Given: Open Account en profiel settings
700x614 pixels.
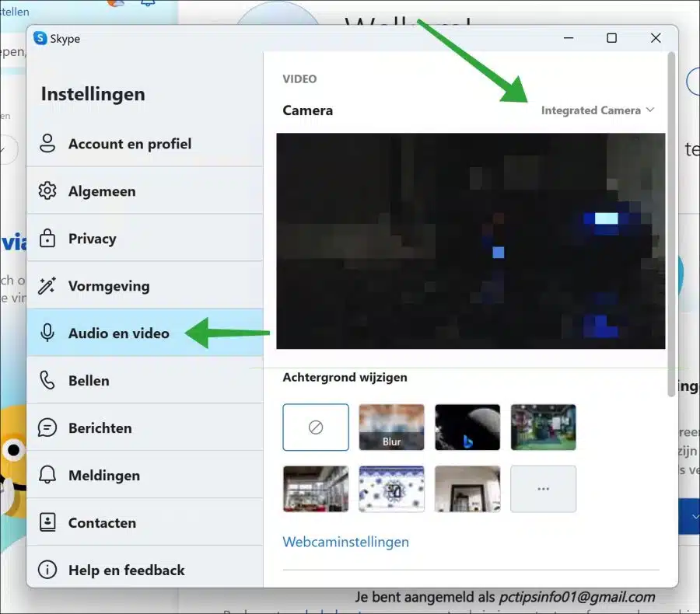Looking at the screenshot, I should click(145, 144).
